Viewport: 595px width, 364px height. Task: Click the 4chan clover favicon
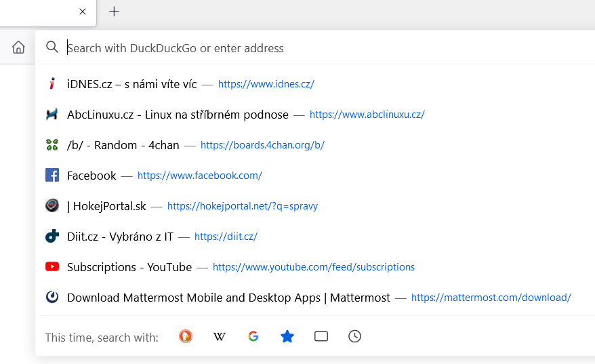(x=52, y=144)
